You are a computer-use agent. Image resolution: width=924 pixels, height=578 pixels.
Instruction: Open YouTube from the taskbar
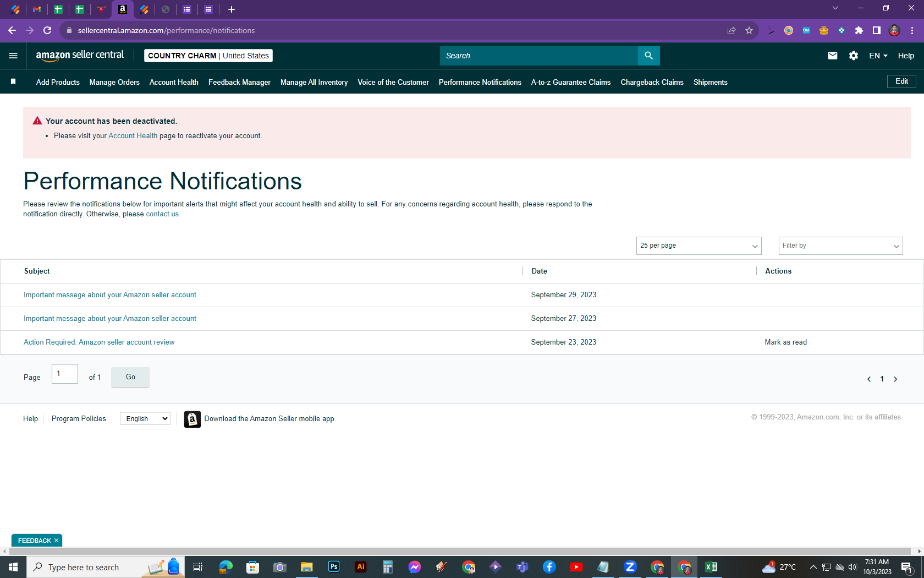coord(576,567)
